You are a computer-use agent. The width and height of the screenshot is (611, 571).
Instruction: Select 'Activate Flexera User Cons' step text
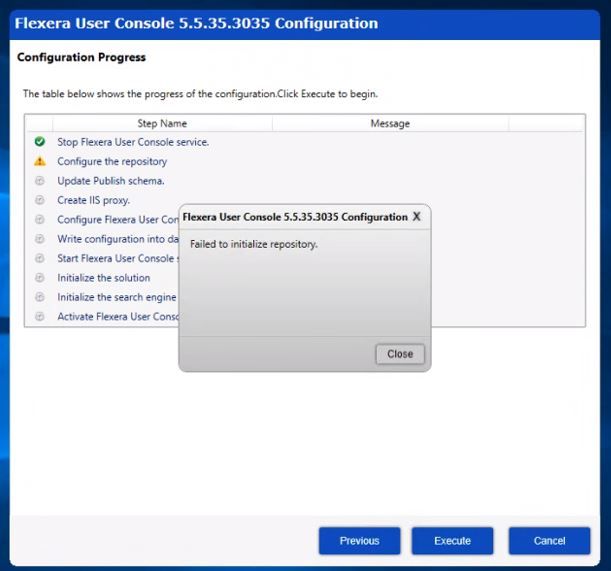pos(118,316)
